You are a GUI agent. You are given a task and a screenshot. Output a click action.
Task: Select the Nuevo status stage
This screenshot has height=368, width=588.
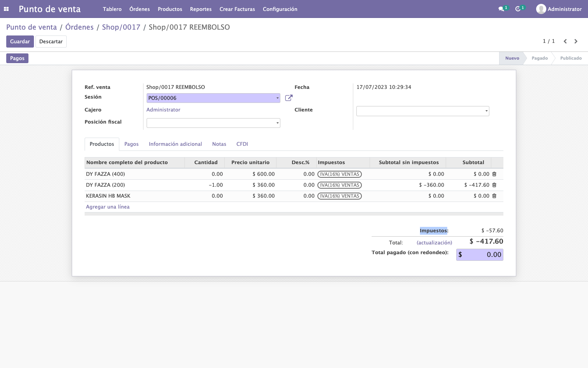(x=512, y=58)
